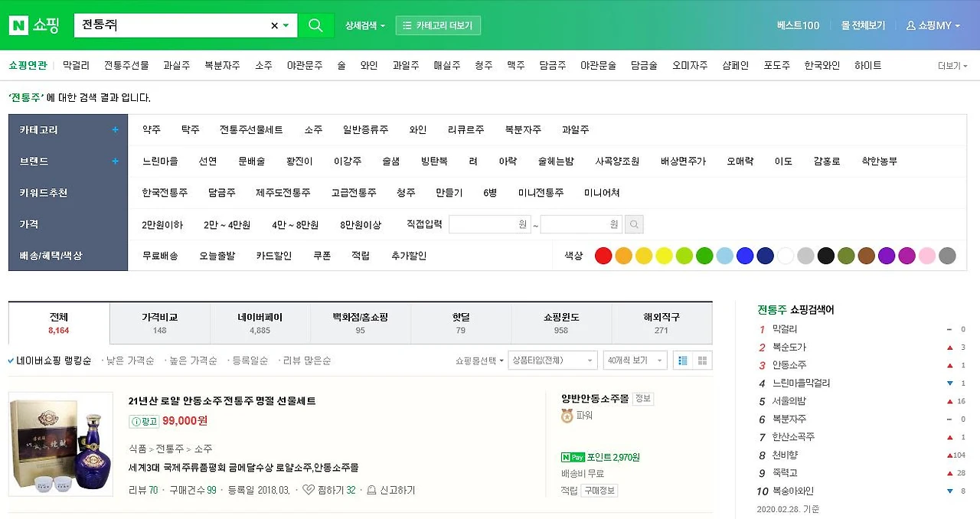Open 40개씩 보기 combo box
Screen dimensions: 980x519
click(635, 361)
